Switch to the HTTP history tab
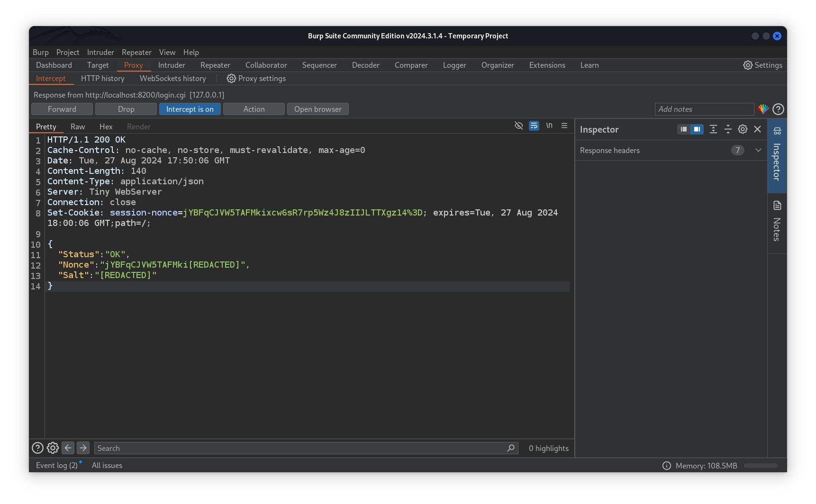This screenshot has height=504, width=816. coord(102,79)
